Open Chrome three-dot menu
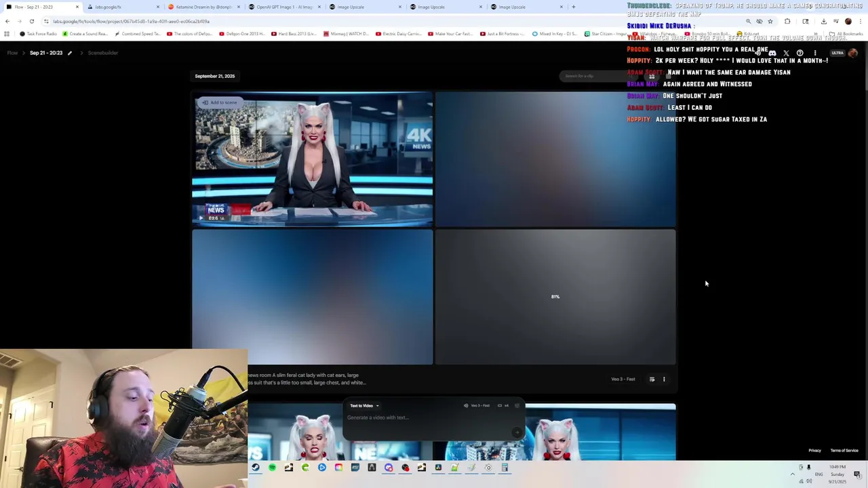The height and width of the screenshot is (488, 868). coord(860,21)
